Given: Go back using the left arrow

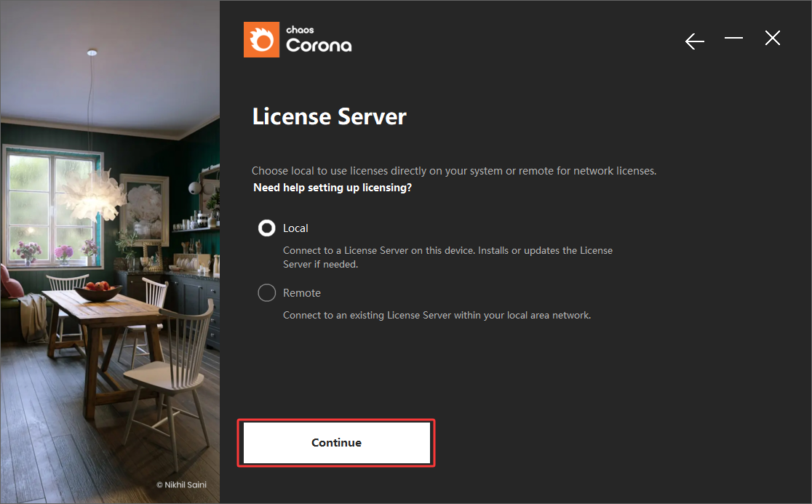Looking at the screenshot, I should [694, 41].
